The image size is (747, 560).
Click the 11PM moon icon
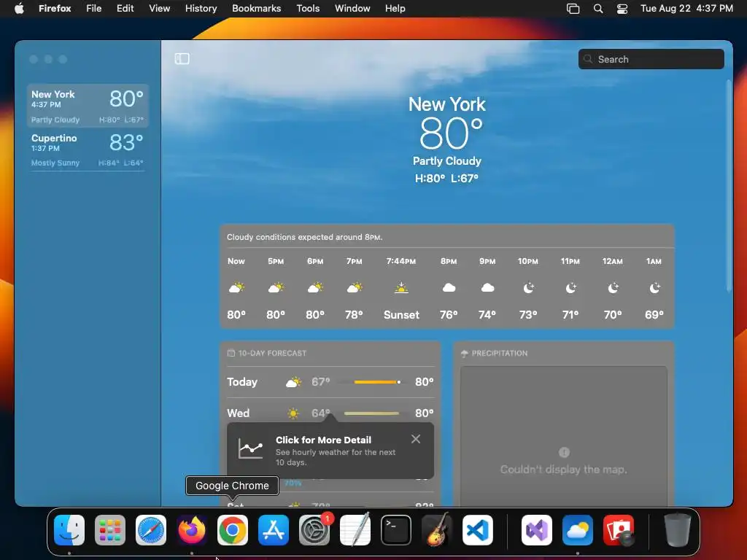tap(570, 287)
